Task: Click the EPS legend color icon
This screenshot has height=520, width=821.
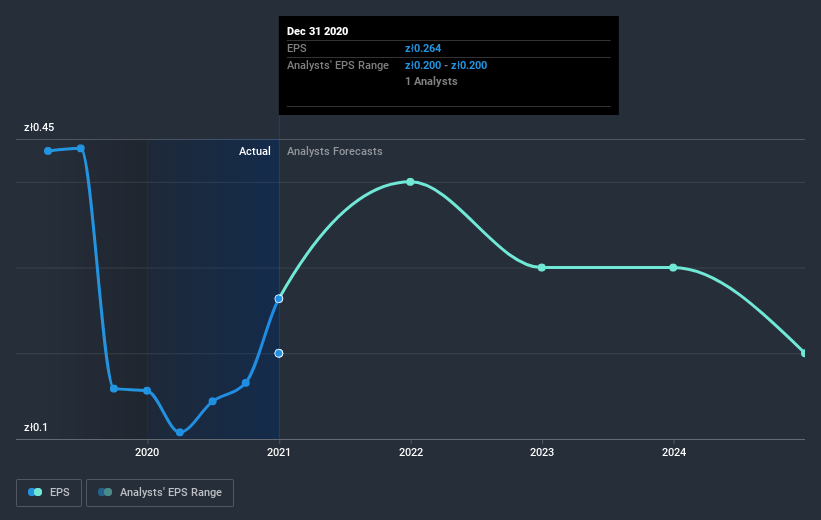Action: [35, 492]
